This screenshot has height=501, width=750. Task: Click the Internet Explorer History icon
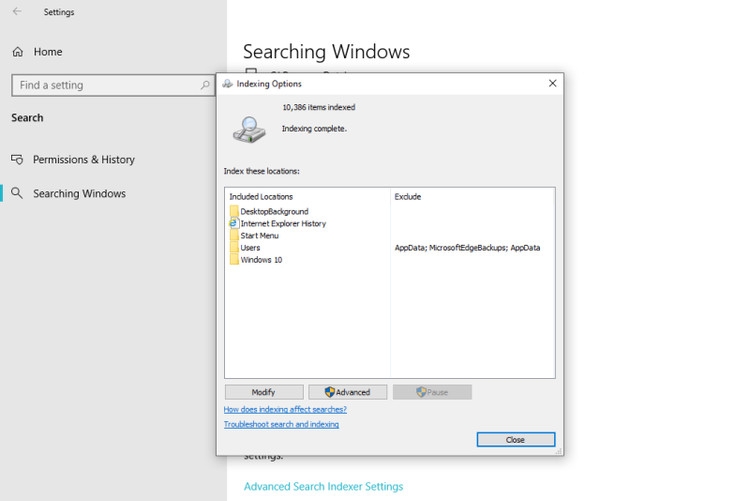pos(234,223)
